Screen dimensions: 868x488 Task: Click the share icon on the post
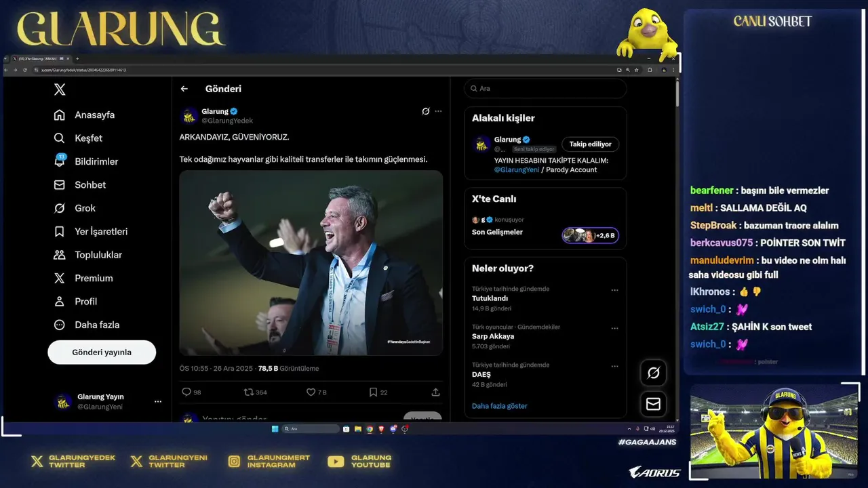pyautogui.click(x=435, y=392)
